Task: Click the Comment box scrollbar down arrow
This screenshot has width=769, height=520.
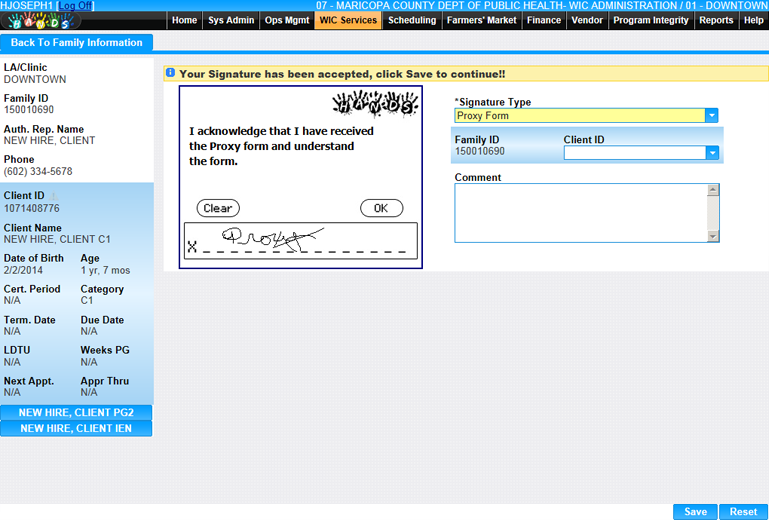Action: pyautogui.click(x=713, y=237)
